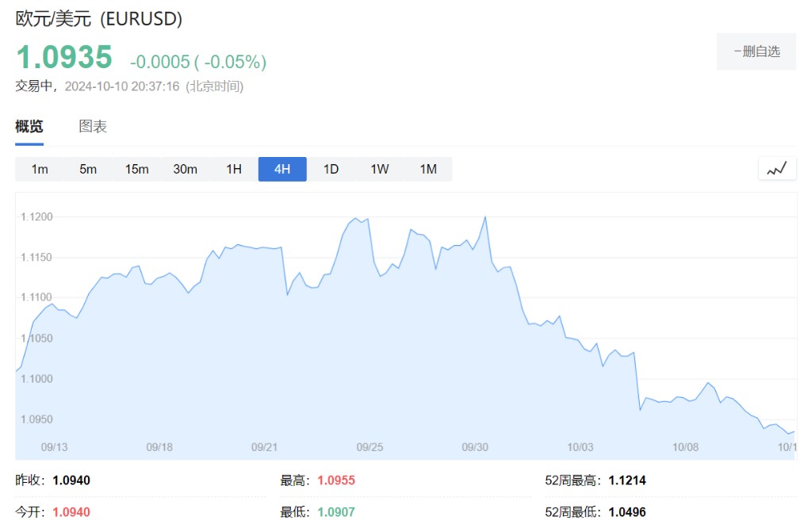Show the 1M monthly chart
Viewport: 812px width, 528px height.
[428, 169]
